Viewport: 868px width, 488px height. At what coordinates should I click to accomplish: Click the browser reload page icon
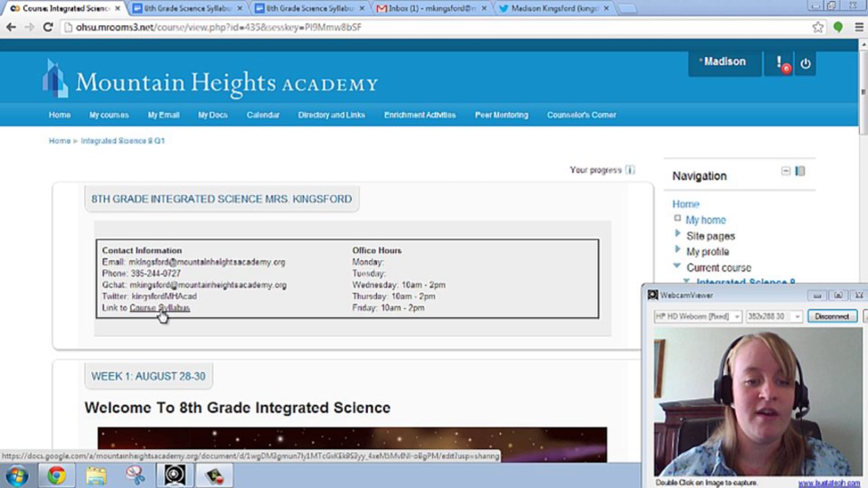click(x=48, y=27)
